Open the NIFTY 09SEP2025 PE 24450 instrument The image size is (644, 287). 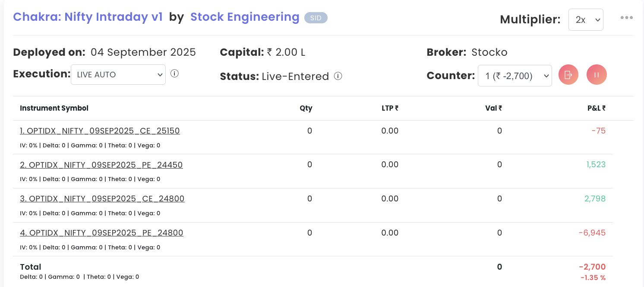[101, 165]
